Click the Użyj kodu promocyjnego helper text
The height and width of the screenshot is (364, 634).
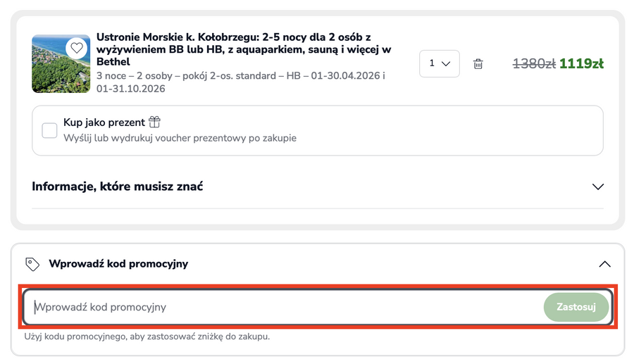point(147,337)
